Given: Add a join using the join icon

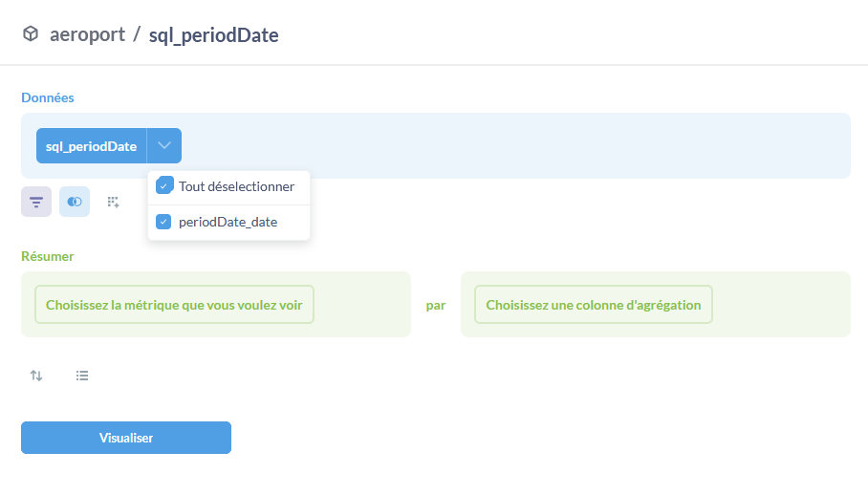Looking at the screenshot, I should coord(75,202).
